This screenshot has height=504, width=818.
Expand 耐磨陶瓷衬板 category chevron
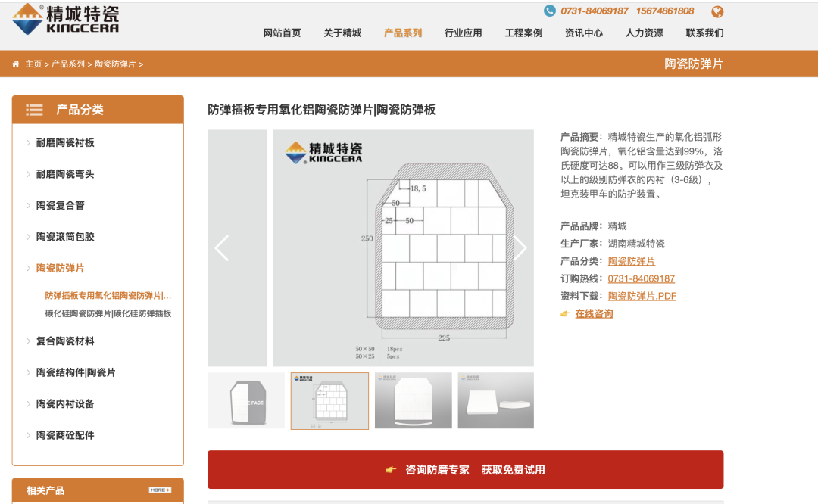tap(28, 143)
